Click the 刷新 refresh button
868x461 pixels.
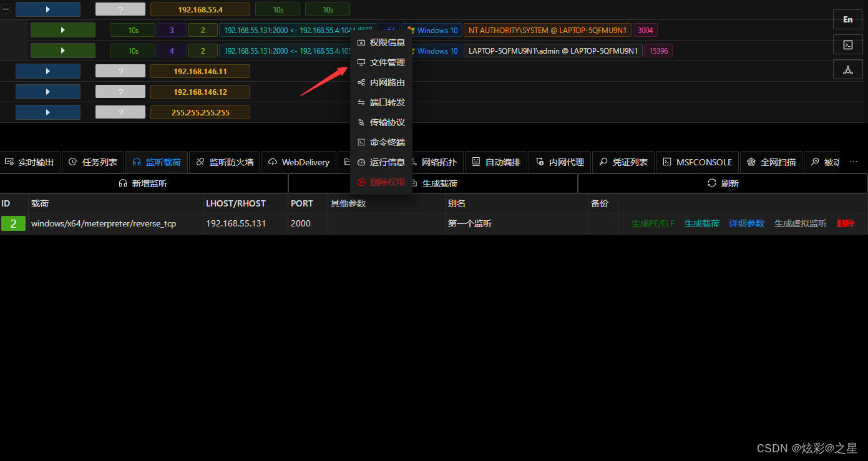[x=723, y=183]
